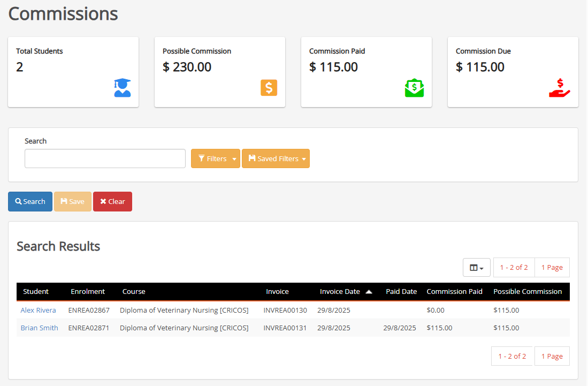This screenshot has width=588, height=386.
Task: Sort table by Enrolment column header
Action: coord(88,291)
